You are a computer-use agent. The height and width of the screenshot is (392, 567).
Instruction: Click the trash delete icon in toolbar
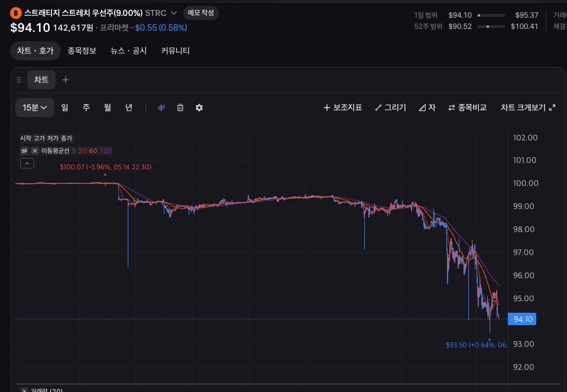pos(180,108)
